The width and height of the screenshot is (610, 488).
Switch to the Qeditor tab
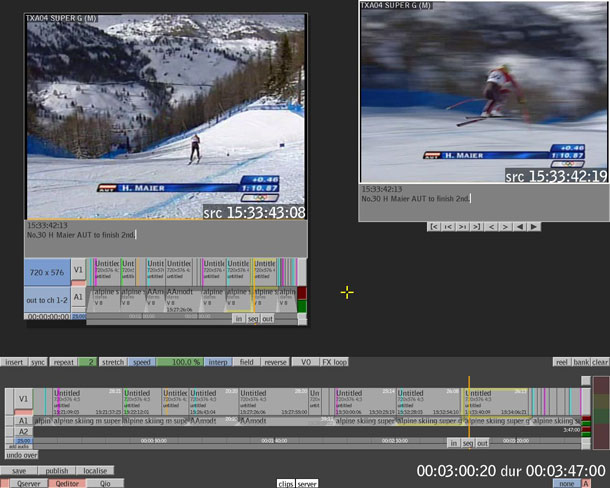click(67, 483)
